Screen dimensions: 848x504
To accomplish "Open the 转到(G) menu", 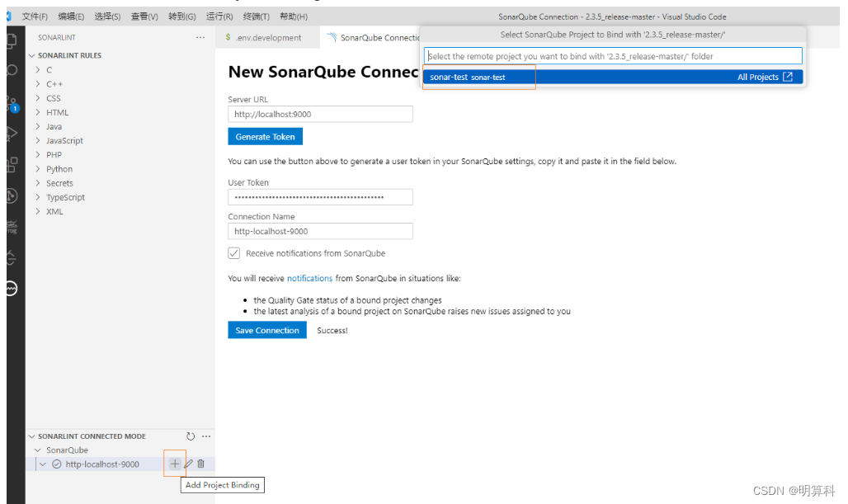I will point(181,16).
